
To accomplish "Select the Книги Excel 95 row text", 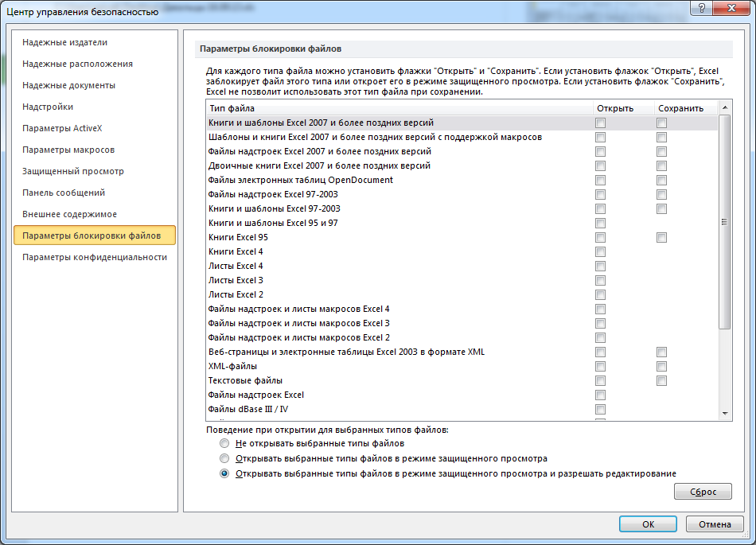I will (x=238, y=238).
